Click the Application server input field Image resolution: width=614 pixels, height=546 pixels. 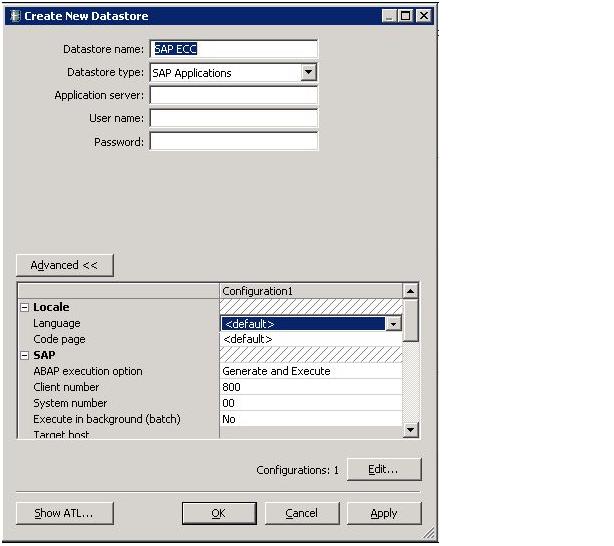234,95
